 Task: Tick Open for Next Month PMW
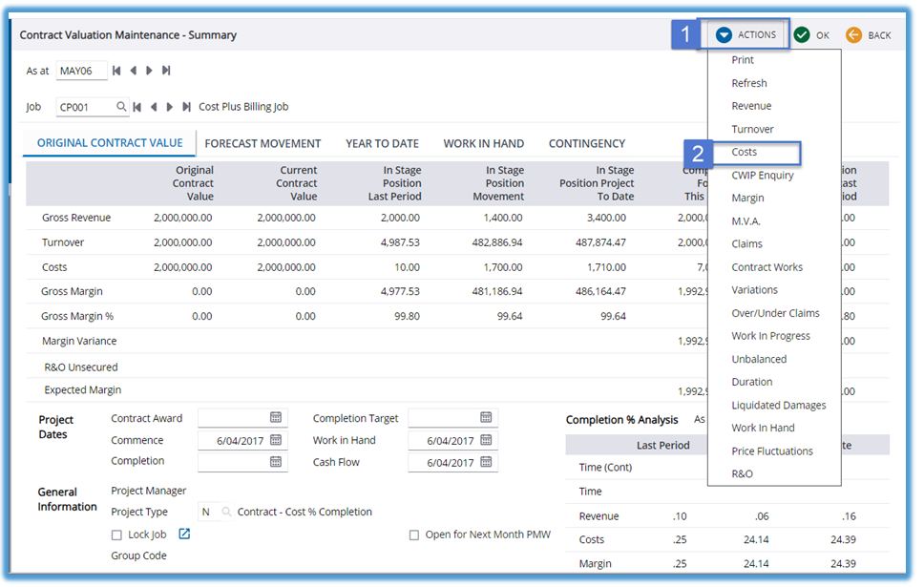point(414,535)
